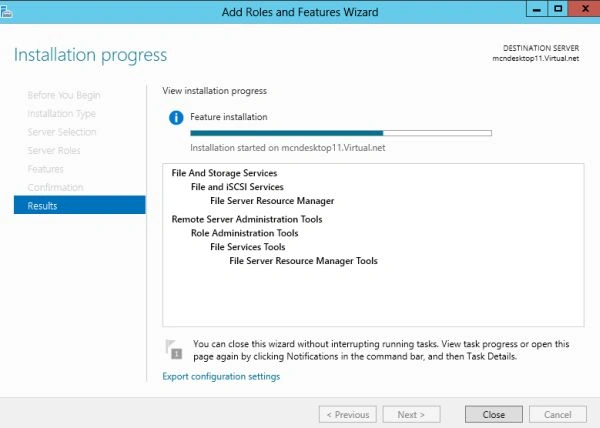Click the disabled Previous button

[347, 414]
